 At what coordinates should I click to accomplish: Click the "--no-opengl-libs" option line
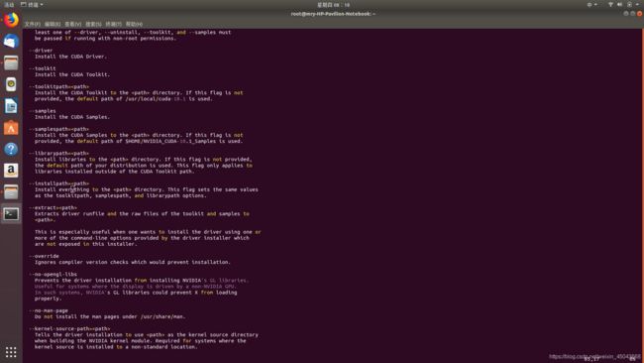click(x=53, y=274)
